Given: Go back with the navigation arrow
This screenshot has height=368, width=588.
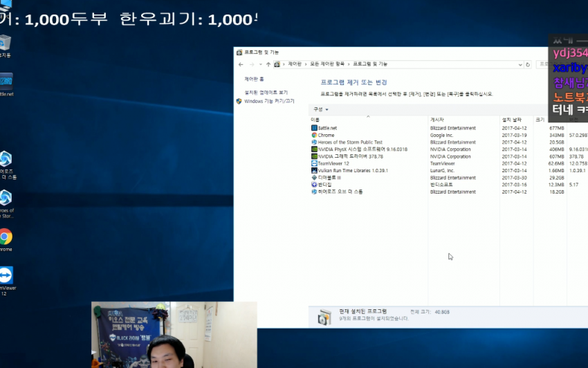Looking at the screenshot, I should click(x=241, y=64).
